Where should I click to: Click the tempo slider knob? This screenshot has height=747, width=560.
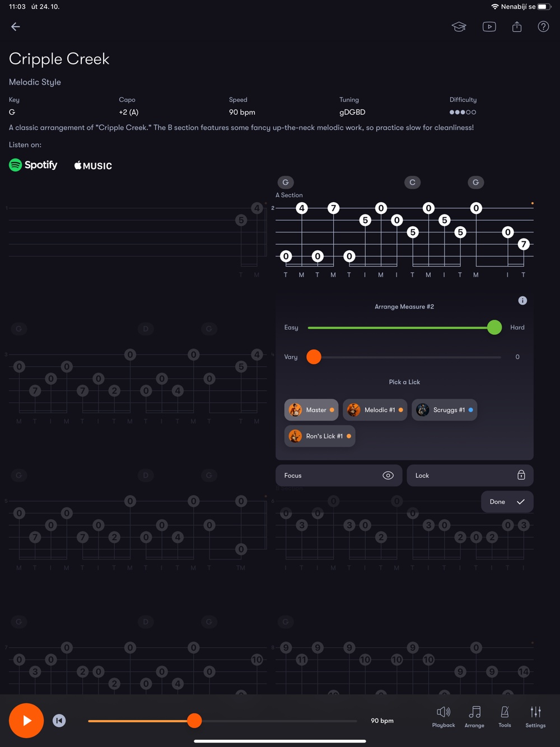[194, 721]
